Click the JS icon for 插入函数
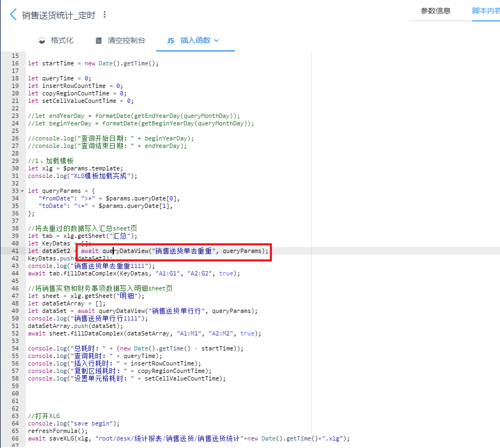 pos(171,41)
